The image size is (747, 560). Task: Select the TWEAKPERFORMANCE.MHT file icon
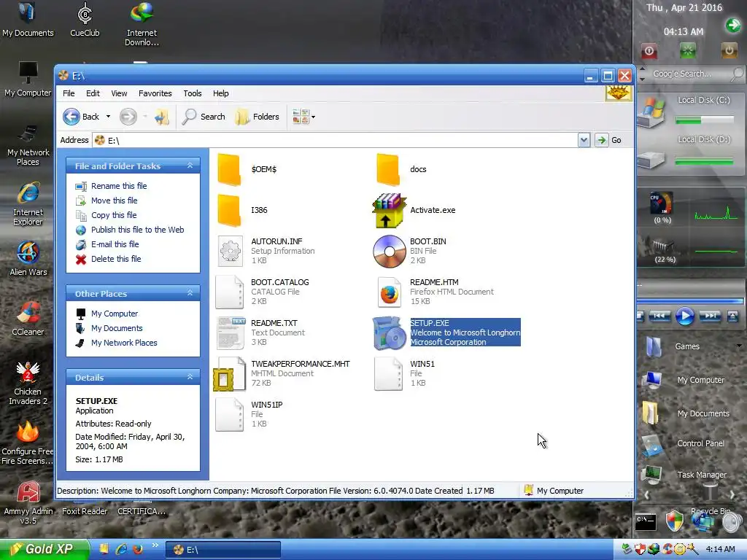[229, 374]
